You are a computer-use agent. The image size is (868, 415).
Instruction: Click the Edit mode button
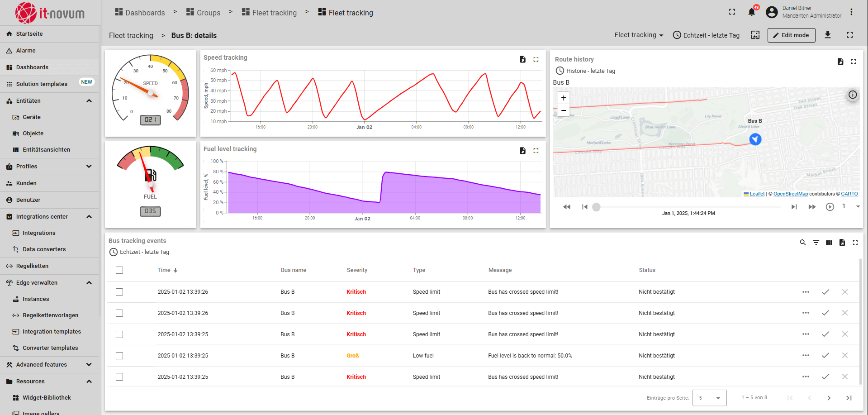pyautogui.click(x=791, y=35)
